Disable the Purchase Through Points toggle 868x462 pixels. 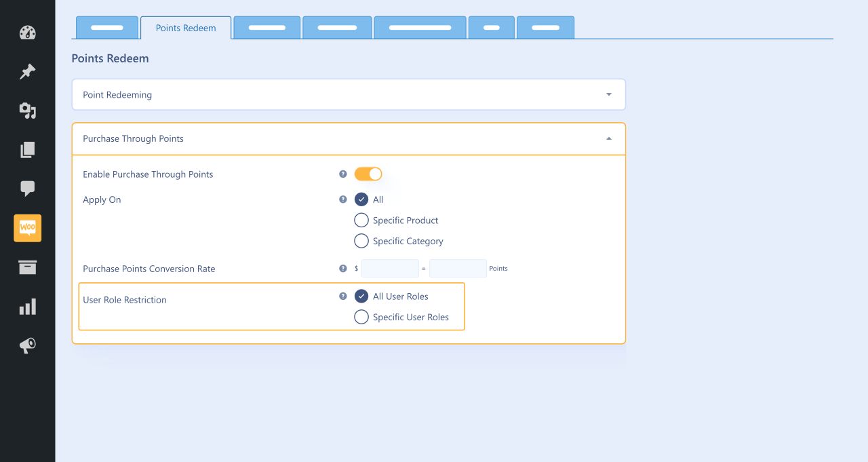click(x=368, y=174)
